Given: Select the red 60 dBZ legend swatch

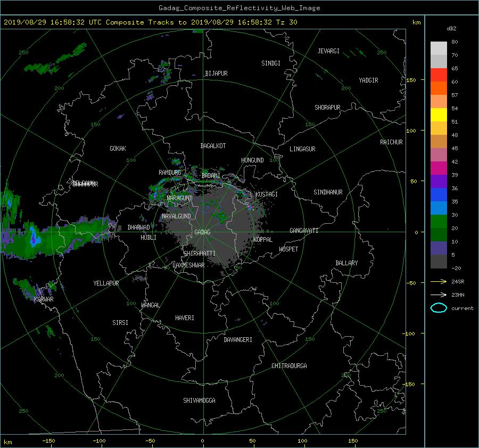Looking at the screenshot, I should coord(439,75).
